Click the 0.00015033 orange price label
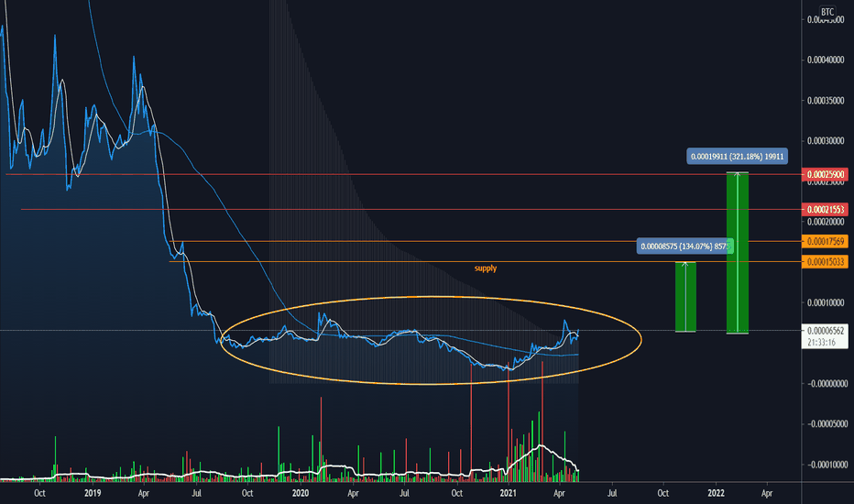This screenshot has width=854, height=504. [825, 262]
